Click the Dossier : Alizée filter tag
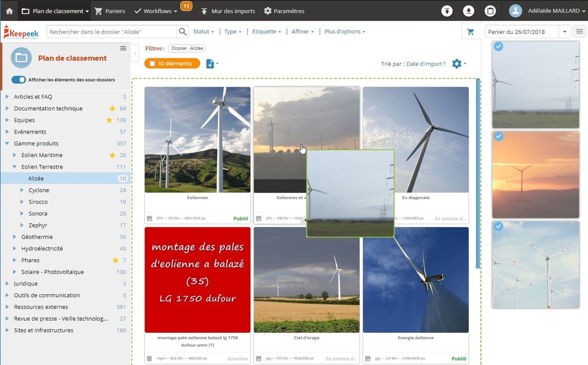 pos(187,48)
